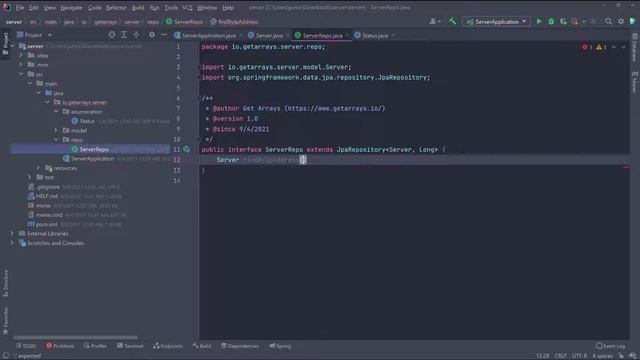
Task: Open the Endpoints tool window
Action: click(168, 346)
